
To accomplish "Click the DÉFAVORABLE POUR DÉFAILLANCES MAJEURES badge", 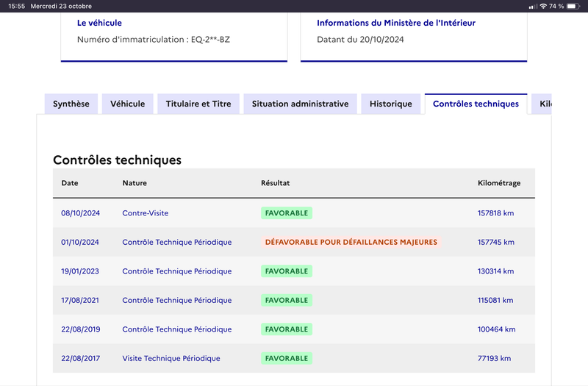I will point(351,242).
